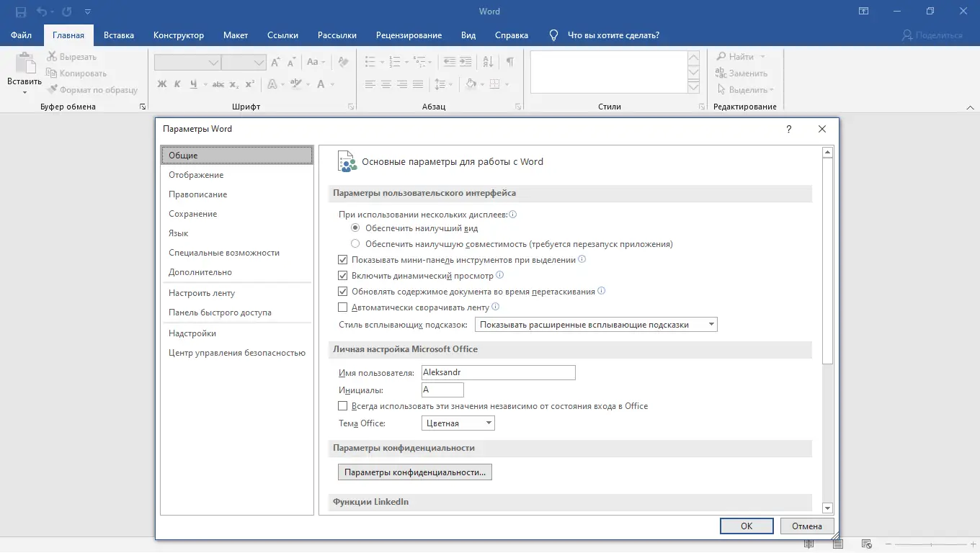Uncheck 'Включить динамический просмотр' checkbox

pos(343,276)
